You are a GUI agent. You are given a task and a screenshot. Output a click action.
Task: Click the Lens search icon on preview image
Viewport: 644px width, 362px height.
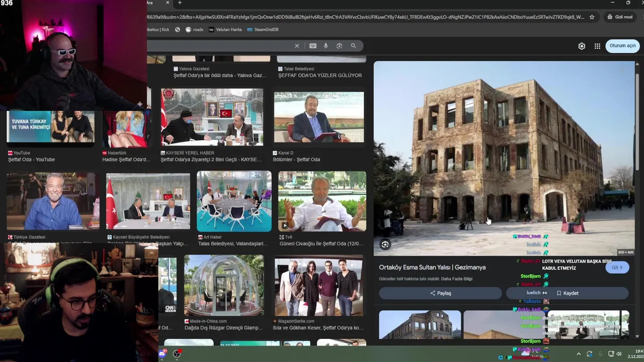385,244
